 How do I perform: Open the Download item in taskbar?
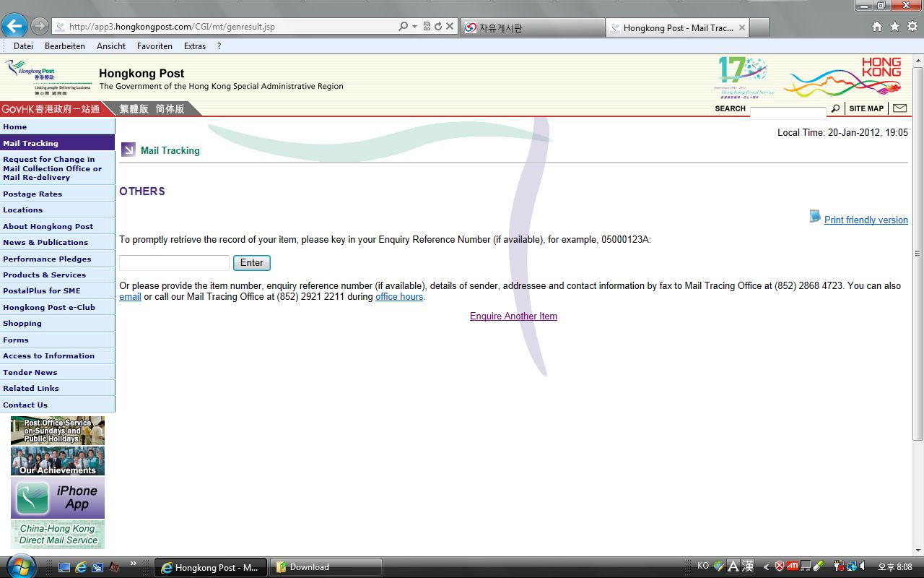click(x=326, y=567)
